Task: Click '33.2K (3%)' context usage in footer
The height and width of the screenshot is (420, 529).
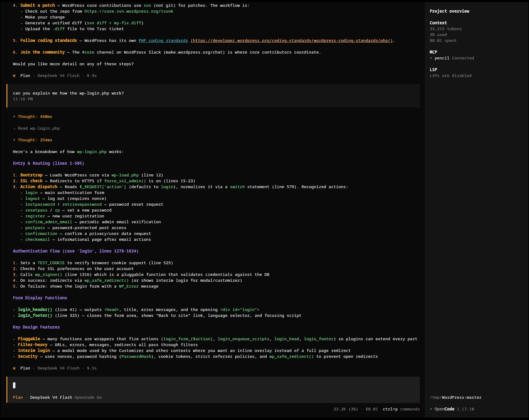Action: 346,409
